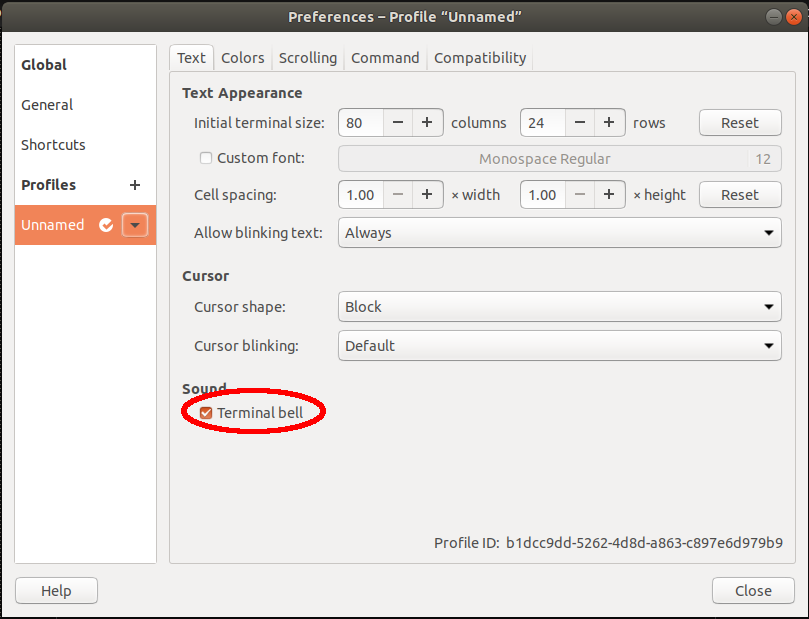This screenshot has height=619, width=809.
Task: Decrease columns with the minus button
Action: click(398, 123)
